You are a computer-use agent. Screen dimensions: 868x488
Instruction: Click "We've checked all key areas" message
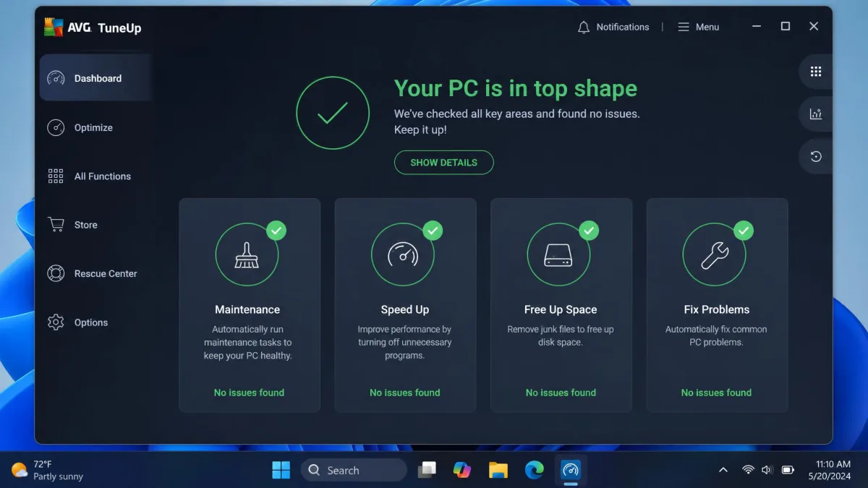[x=517, y=121]
